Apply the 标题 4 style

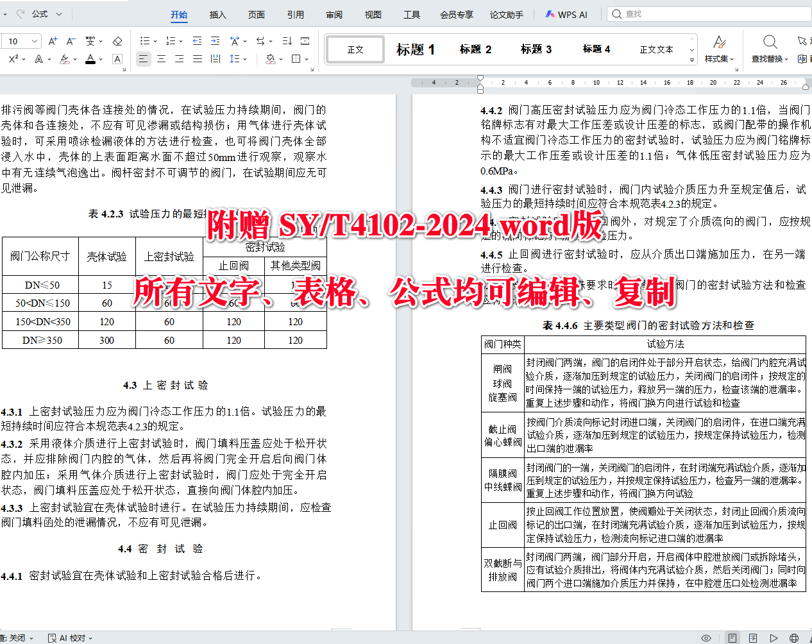596,49
